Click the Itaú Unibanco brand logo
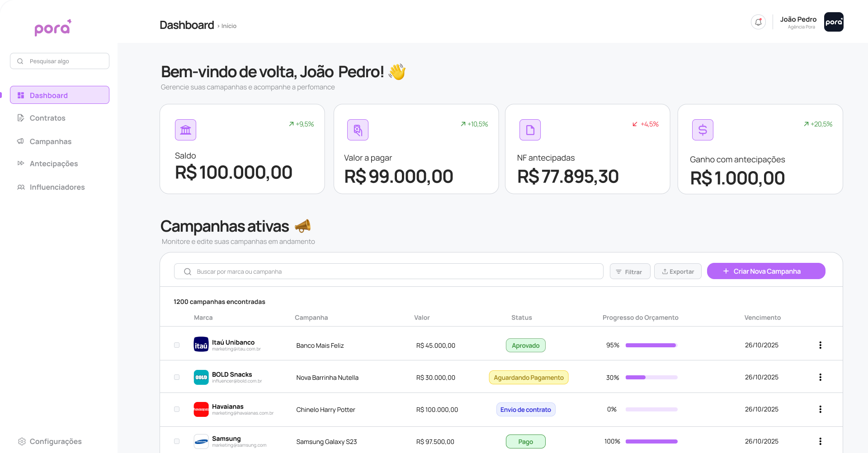The image size is (868, 453). coord(201,345)
